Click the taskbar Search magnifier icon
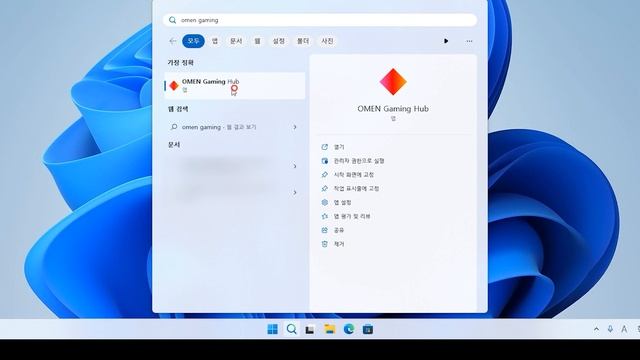 point(291,329)
